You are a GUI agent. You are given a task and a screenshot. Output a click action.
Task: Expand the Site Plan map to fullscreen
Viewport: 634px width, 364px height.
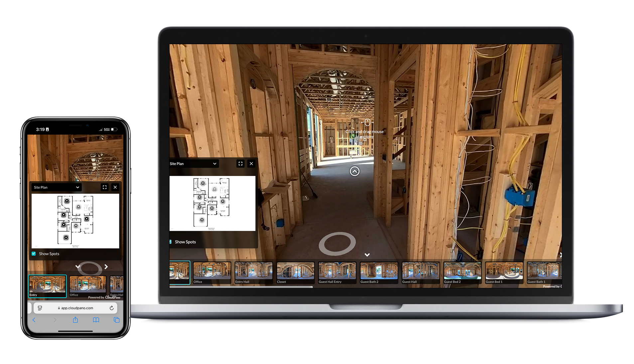pyautogui.click(x=240, y=163)
